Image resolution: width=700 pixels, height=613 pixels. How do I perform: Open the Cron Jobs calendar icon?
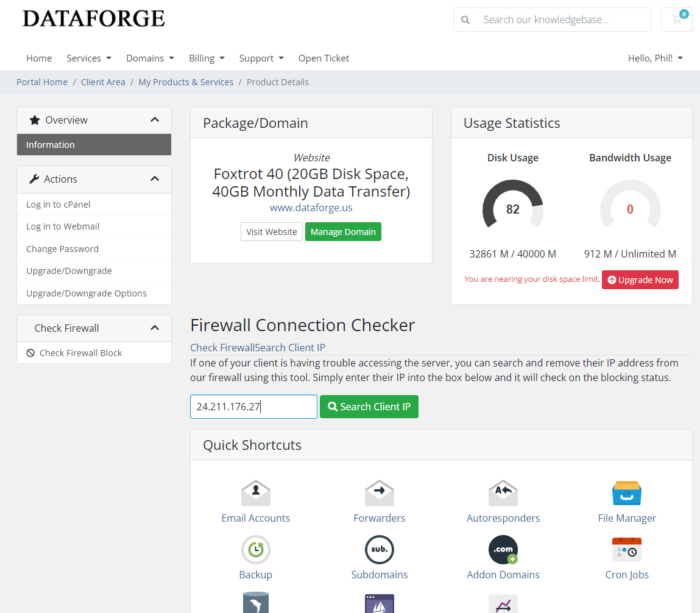pos(627,550)
